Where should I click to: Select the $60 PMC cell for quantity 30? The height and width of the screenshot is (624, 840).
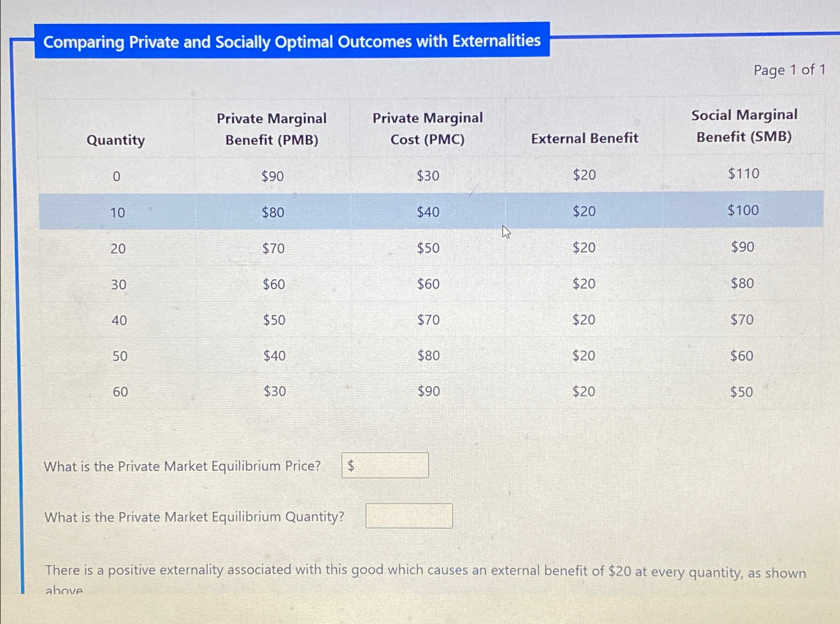coord(428,284)
